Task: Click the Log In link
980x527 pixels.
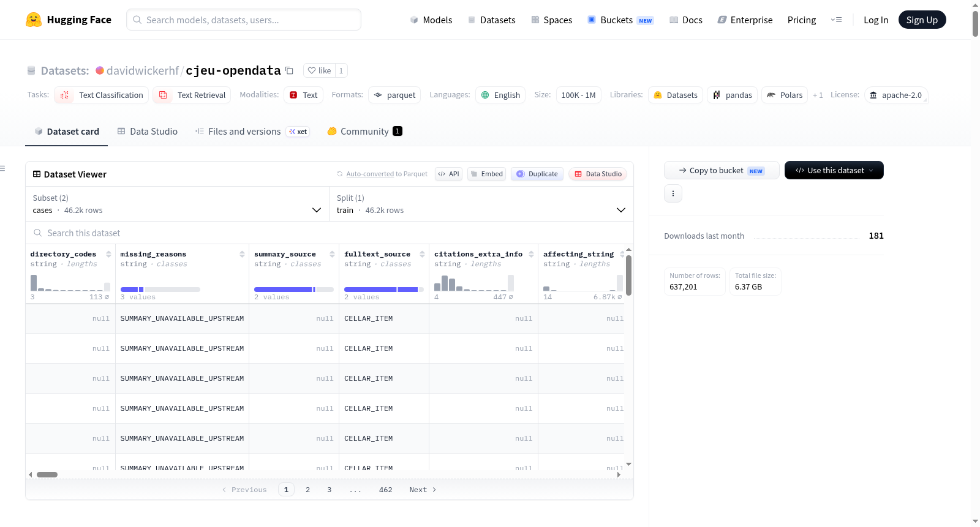Action: 876,20
